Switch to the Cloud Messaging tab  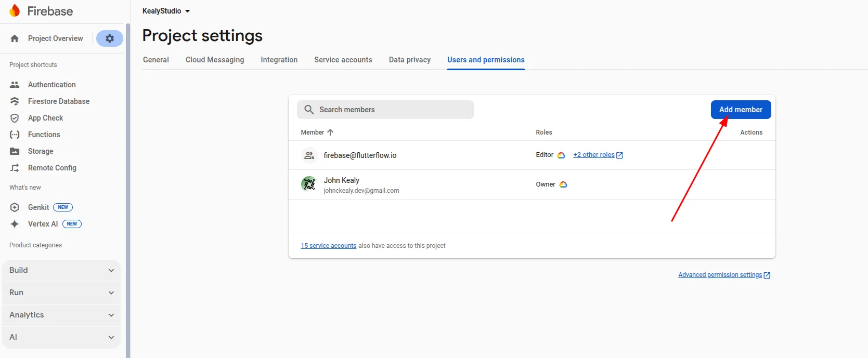click(x=215, y=60)
